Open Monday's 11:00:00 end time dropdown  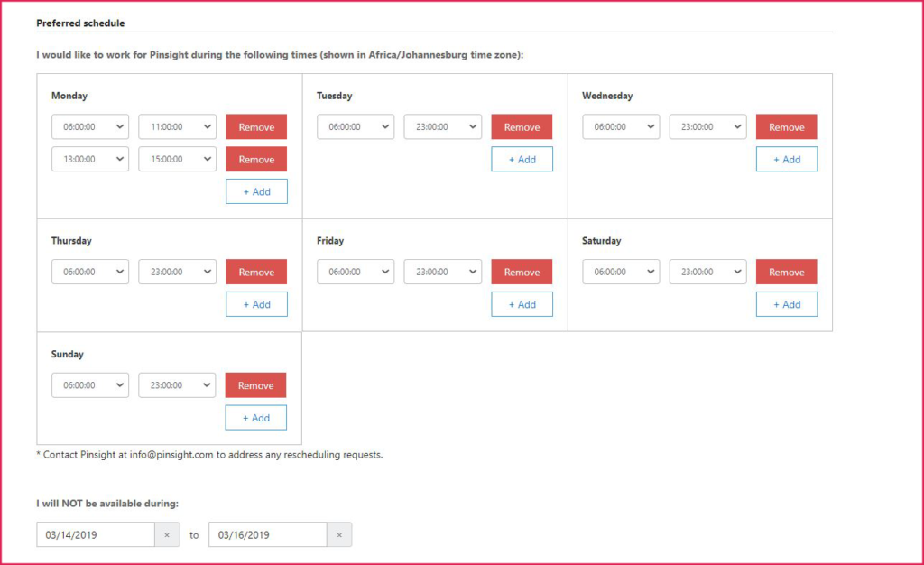click(x=177, y=127)
